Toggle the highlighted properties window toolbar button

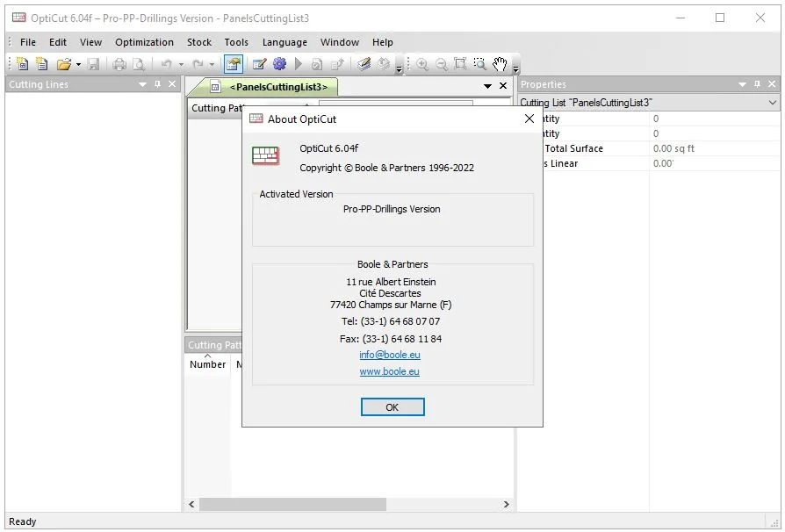click(234, 64)
